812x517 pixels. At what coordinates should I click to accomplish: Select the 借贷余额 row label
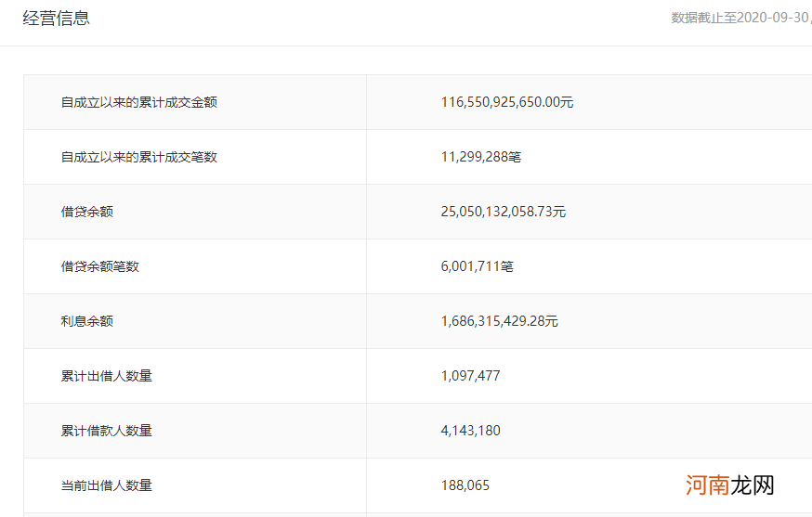pos(86,212)
